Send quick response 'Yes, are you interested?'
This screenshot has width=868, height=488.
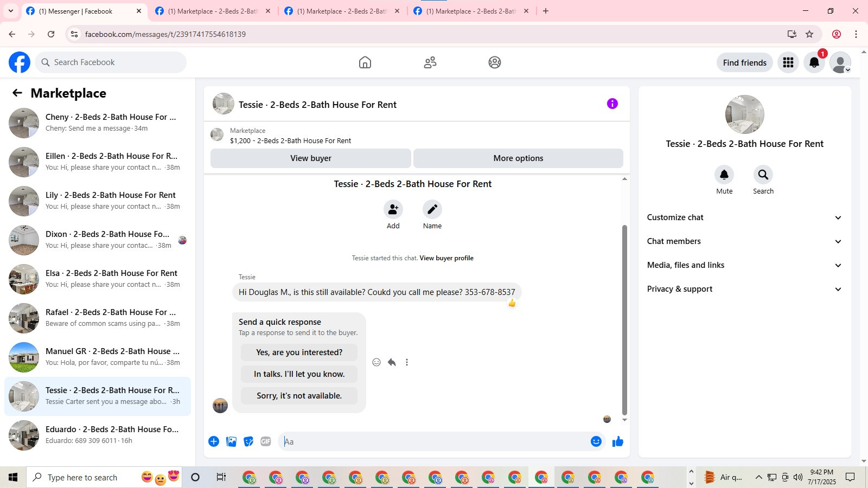(x=299, y=352)
